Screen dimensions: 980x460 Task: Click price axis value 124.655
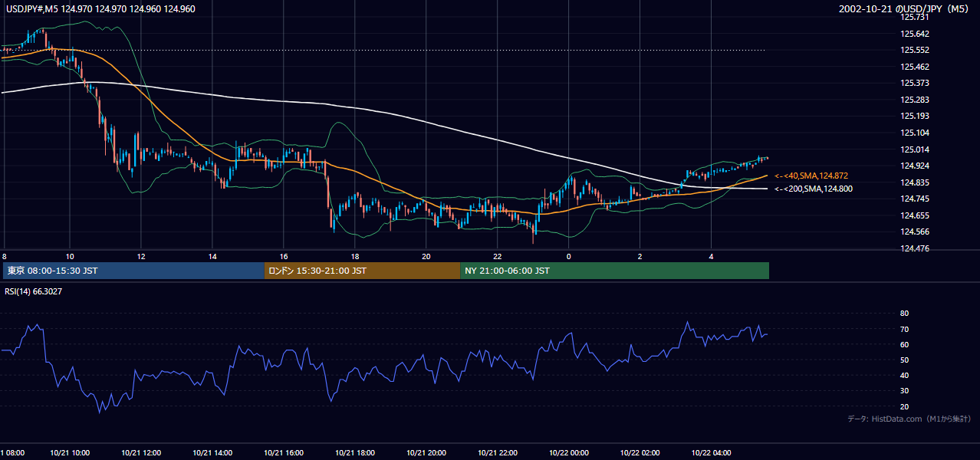914,215
